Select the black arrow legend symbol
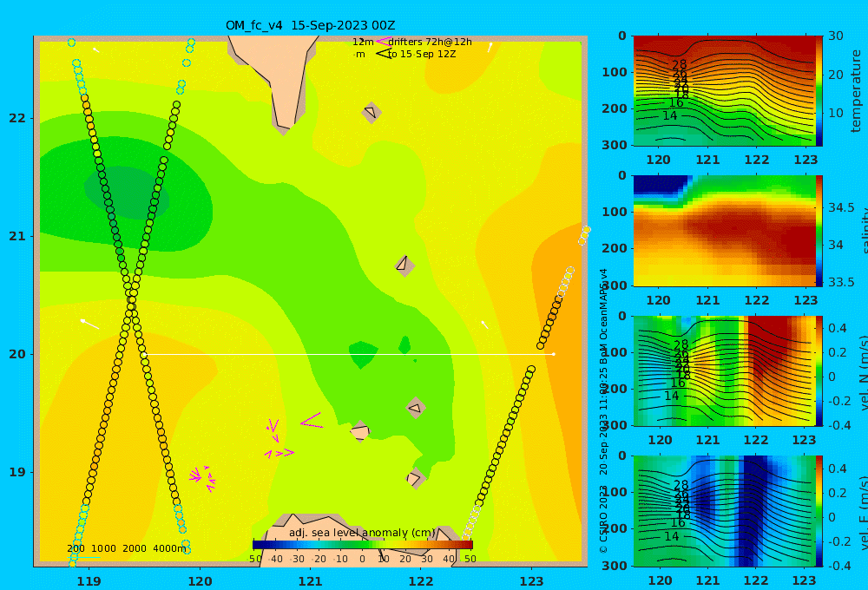The width and height of the screenshot is (868, 590). click(x=384, y=54)
